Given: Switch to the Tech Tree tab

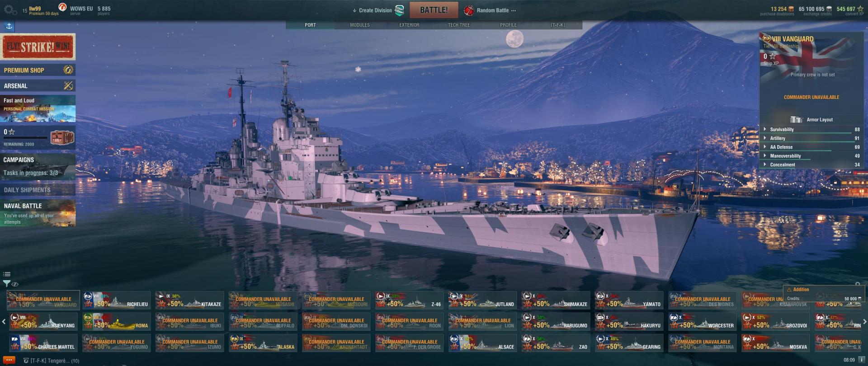Looking at the screenshot, I should (459, 25).
